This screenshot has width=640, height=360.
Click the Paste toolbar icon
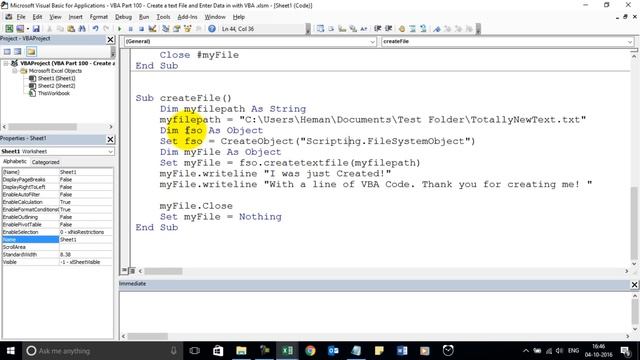click(71, 29)
